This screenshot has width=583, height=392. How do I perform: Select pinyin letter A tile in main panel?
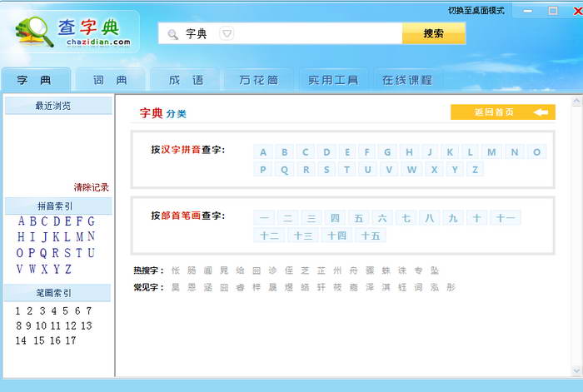click(263, 151)
